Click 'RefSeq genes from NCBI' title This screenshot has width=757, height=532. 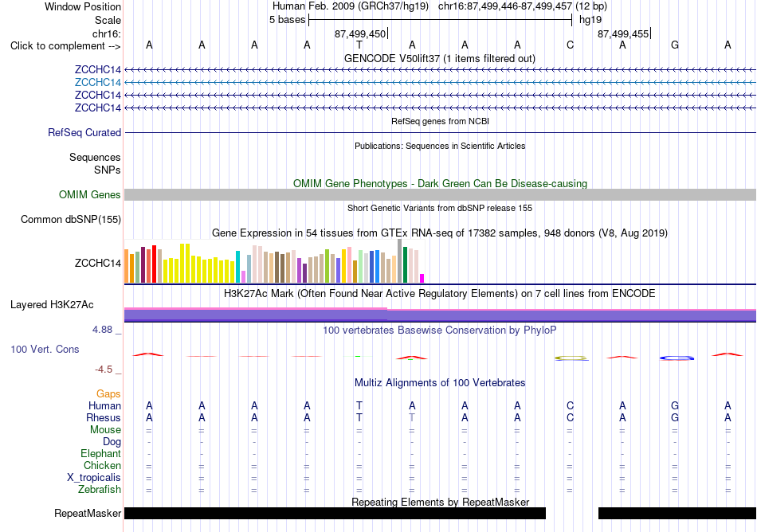[440, 122]
